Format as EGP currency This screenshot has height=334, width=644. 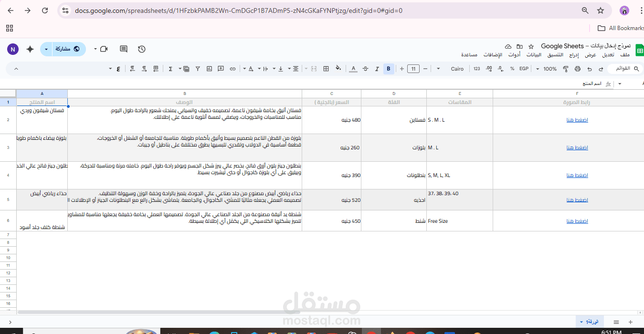524,69
